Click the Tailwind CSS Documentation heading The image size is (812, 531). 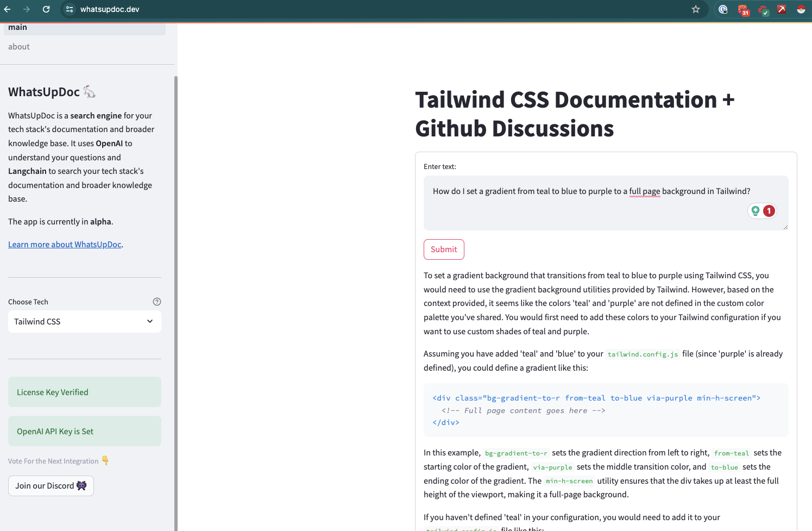pos(575,114)
